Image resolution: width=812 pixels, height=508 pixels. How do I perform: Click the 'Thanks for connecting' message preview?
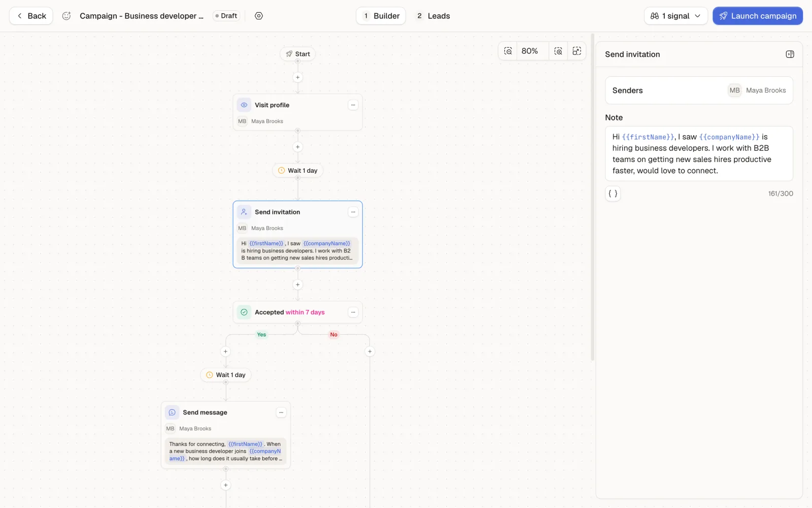tap(226, 451)
